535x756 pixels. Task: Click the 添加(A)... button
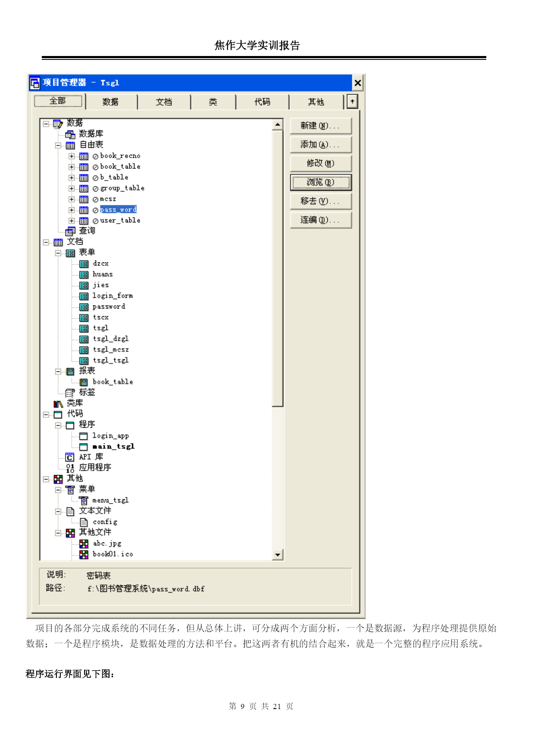pos(321,145)
